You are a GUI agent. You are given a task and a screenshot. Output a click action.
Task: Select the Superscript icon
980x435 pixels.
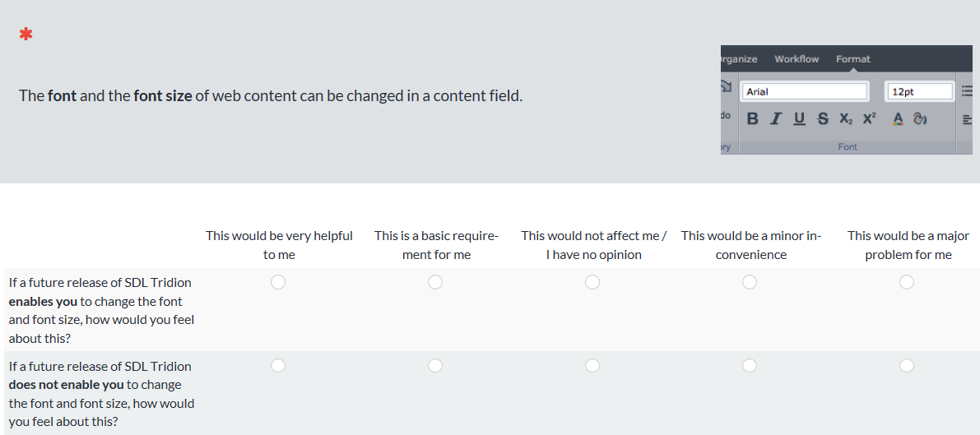tap(870, 118)
